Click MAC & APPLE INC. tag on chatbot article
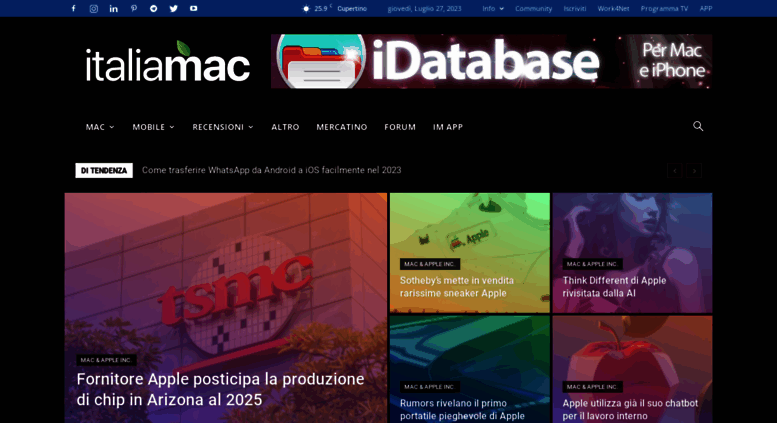 [592, 387]
